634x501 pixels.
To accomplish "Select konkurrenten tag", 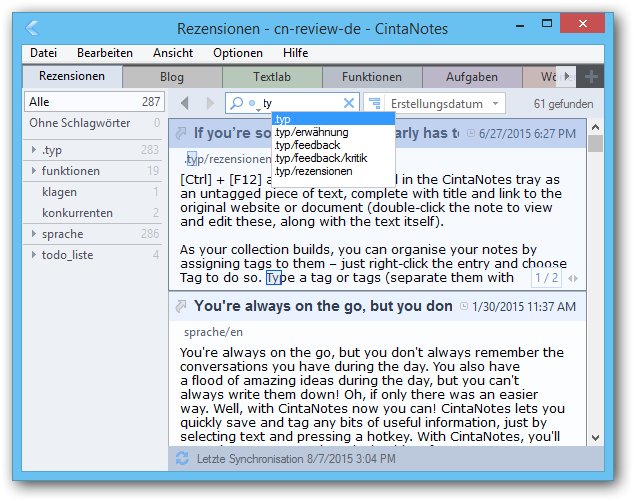I will click(x=95, y=213).
